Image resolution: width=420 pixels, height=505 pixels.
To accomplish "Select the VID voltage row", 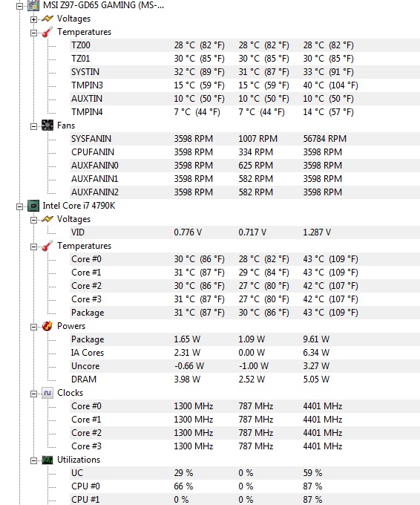I will point(245,232).
